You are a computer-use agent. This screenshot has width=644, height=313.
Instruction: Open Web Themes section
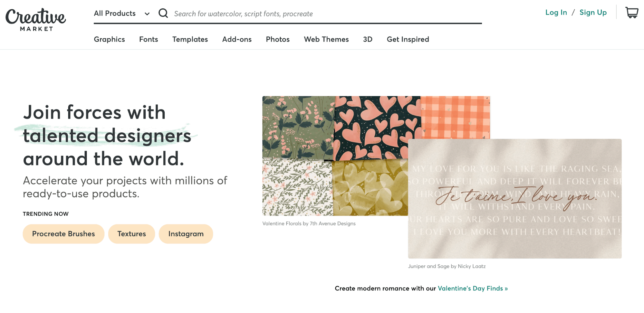pyautogui.click(x=326, y=39)
